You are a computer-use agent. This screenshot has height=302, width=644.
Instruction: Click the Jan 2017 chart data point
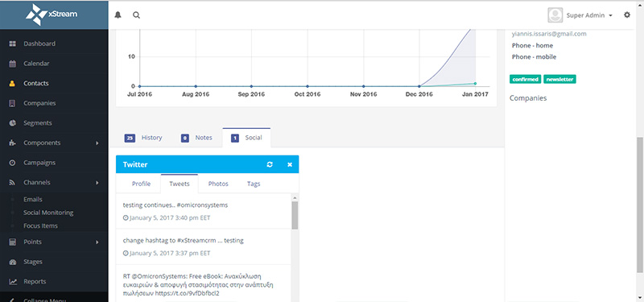click(475, 84)
